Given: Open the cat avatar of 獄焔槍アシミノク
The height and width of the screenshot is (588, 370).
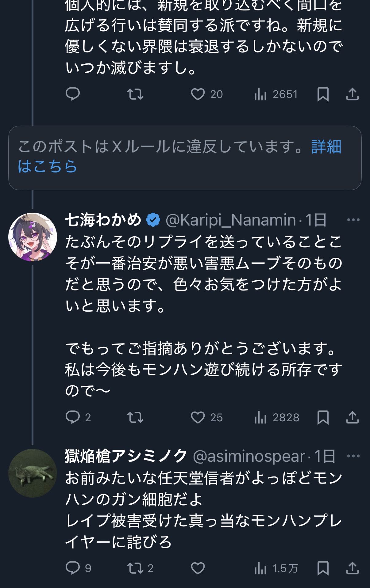Looking at the screenshot, I should click(x=33, y=473).
